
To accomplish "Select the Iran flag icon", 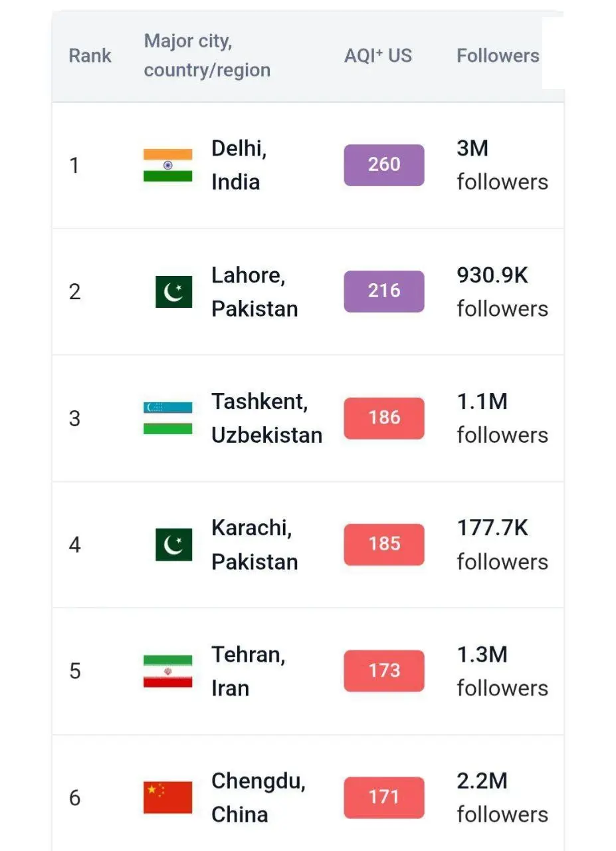I will 167,671.
